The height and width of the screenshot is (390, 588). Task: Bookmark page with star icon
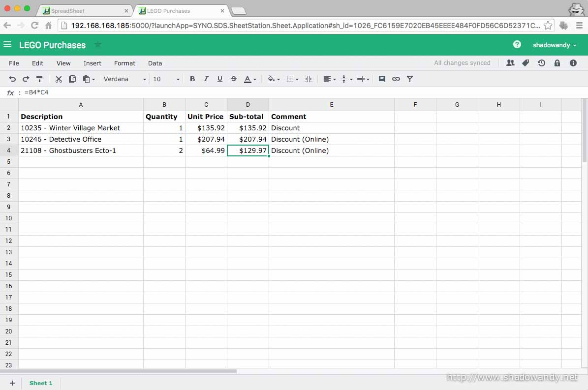(548, 26)
